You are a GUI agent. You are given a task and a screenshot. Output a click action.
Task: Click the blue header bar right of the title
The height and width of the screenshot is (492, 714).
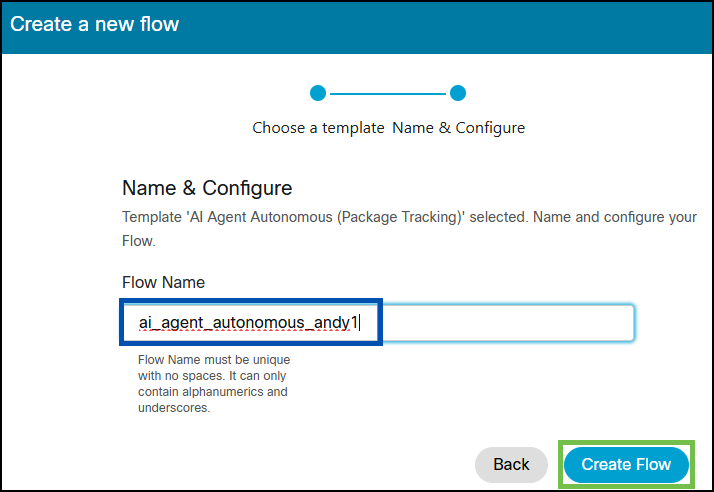450,23
